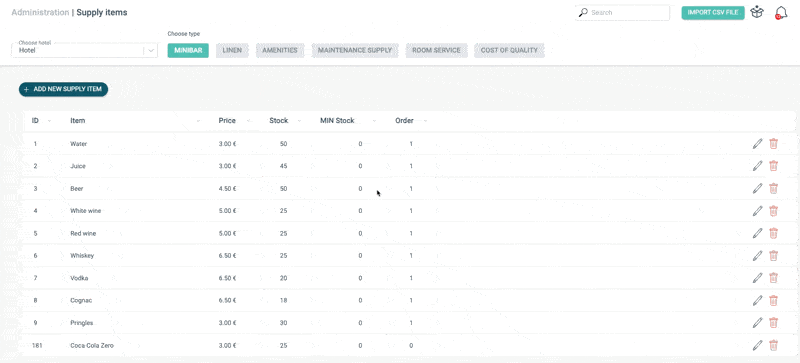Delete the Pringles row trash icon
This screenshot has height=363, width=800.
773,323
